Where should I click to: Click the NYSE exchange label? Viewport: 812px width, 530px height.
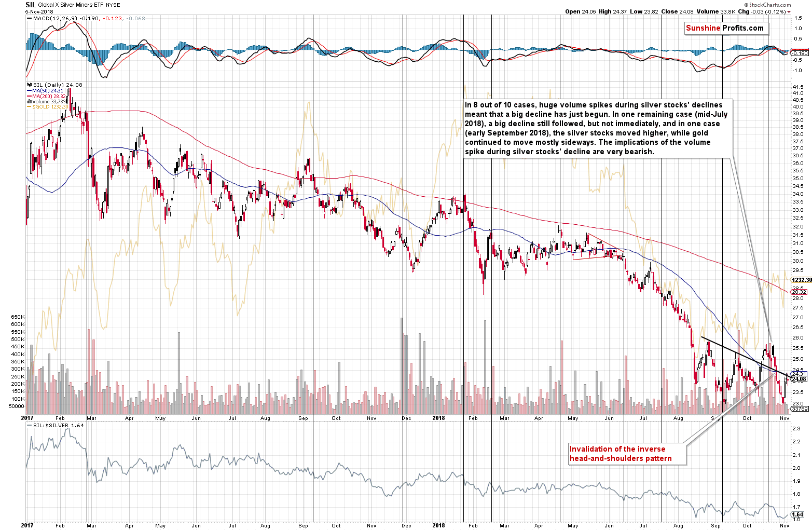[113, 5]
